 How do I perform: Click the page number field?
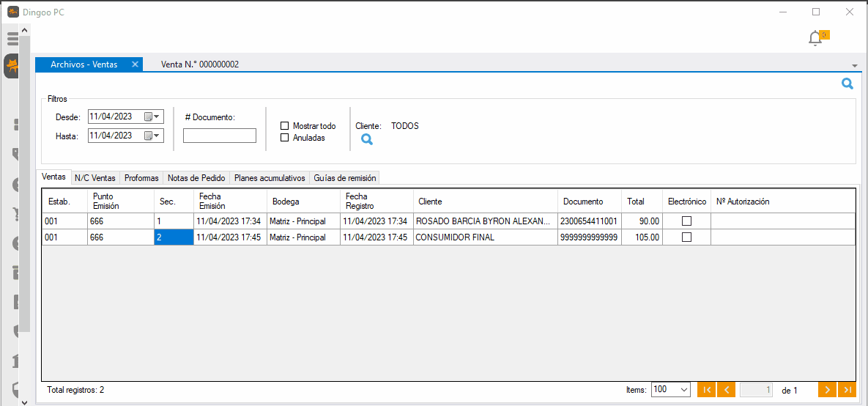tap(757, 390)
